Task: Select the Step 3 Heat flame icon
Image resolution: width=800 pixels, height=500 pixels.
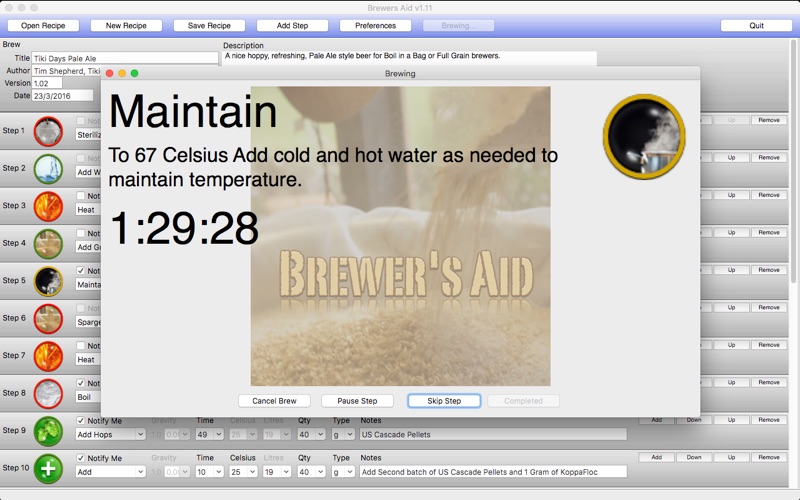Action: tap(48, 206)
